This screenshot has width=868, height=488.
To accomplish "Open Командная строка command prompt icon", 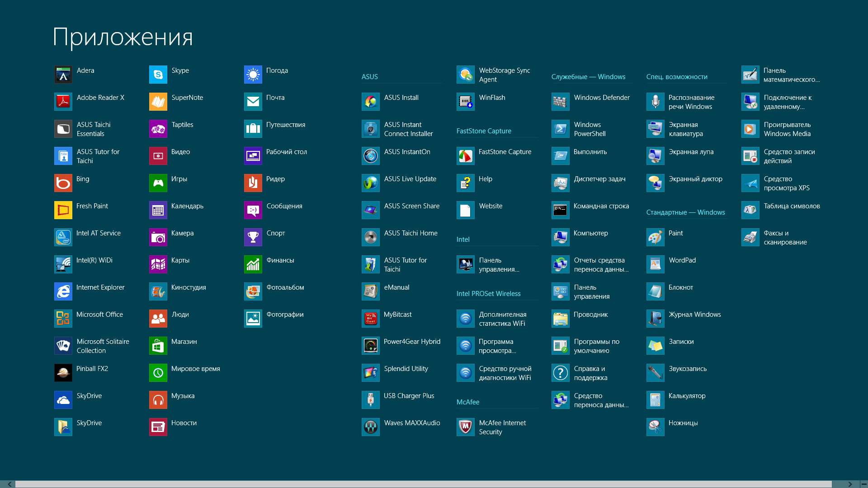I will [x=561, y=210].
